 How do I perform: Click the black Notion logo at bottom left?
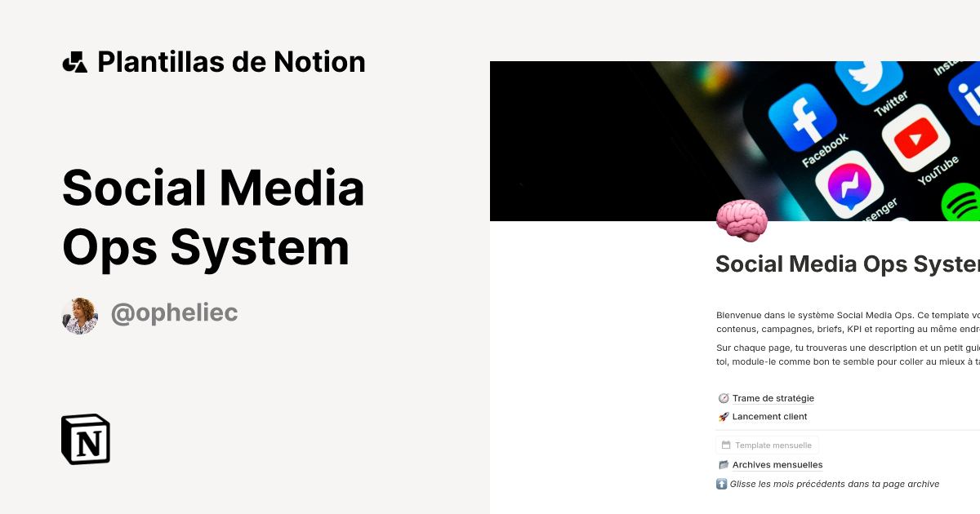85,440
